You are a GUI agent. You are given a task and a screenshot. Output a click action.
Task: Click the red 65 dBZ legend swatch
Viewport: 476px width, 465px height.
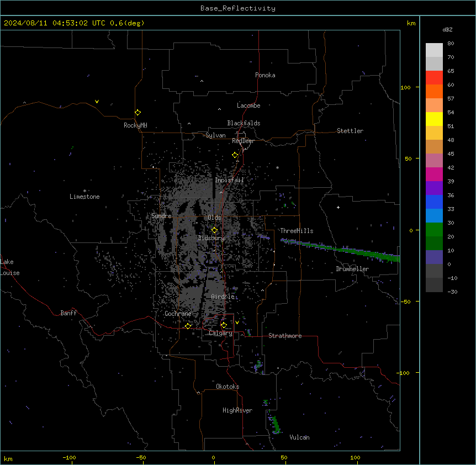[434, 77]
